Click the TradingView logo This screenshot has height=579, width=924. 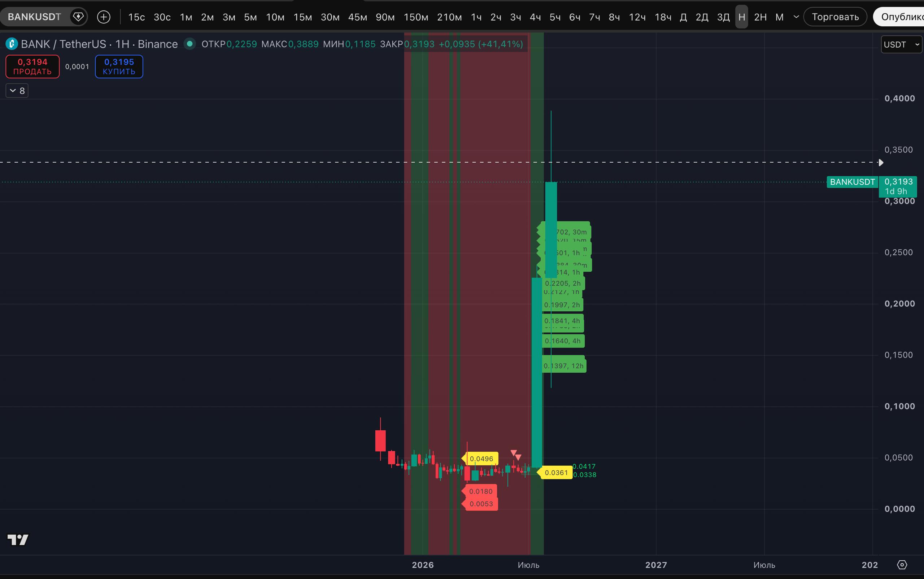pos(18,540)
